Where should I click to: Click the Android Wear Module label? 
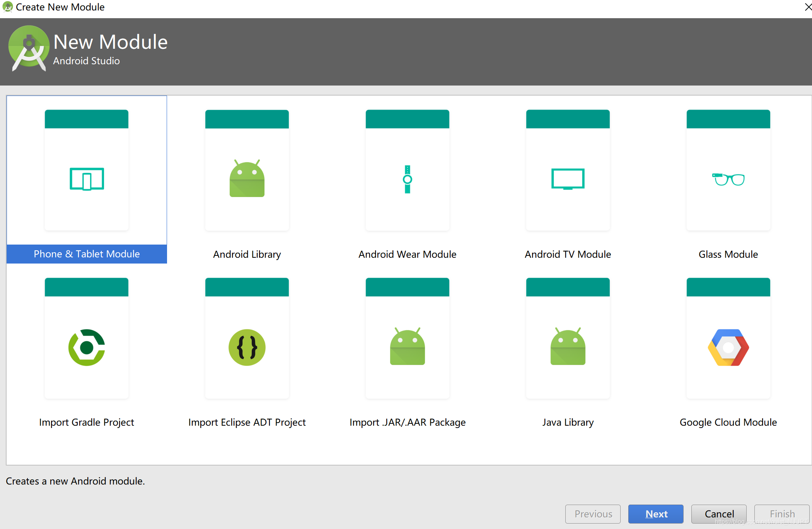[407, 254]
